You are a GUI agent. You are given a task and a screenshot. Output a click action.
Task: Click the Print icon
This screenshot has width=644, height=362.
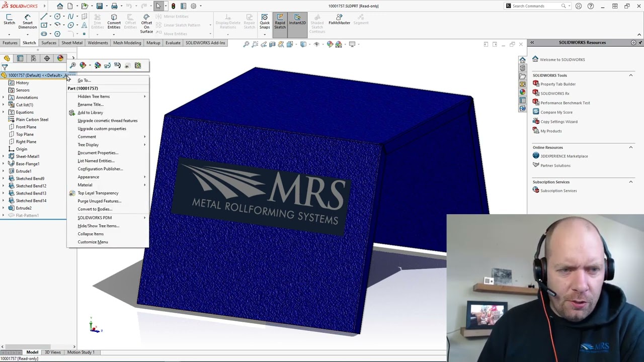[114, 6]
